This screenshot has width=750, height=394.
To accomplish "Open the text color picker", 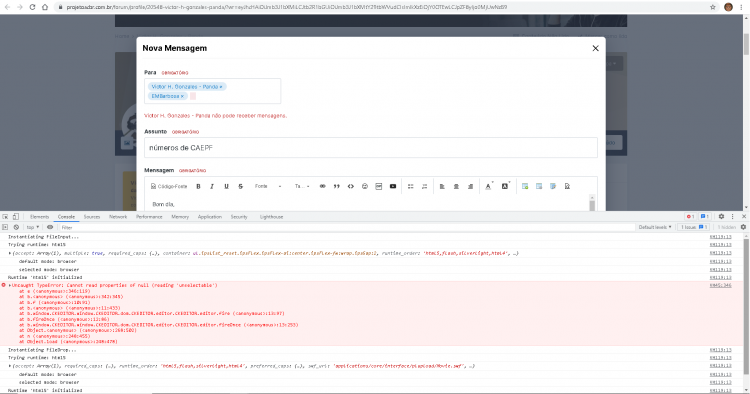I will (x=488, y=186).
